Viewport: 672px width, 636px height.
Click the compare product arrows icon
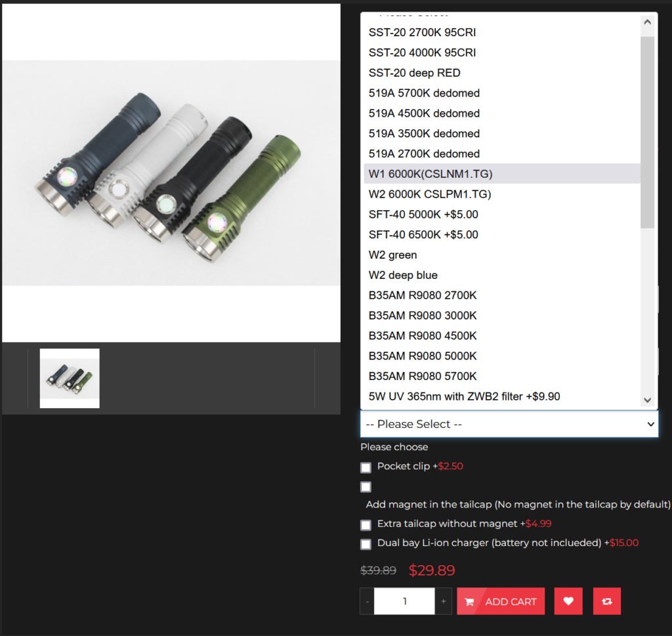point(606,601)
